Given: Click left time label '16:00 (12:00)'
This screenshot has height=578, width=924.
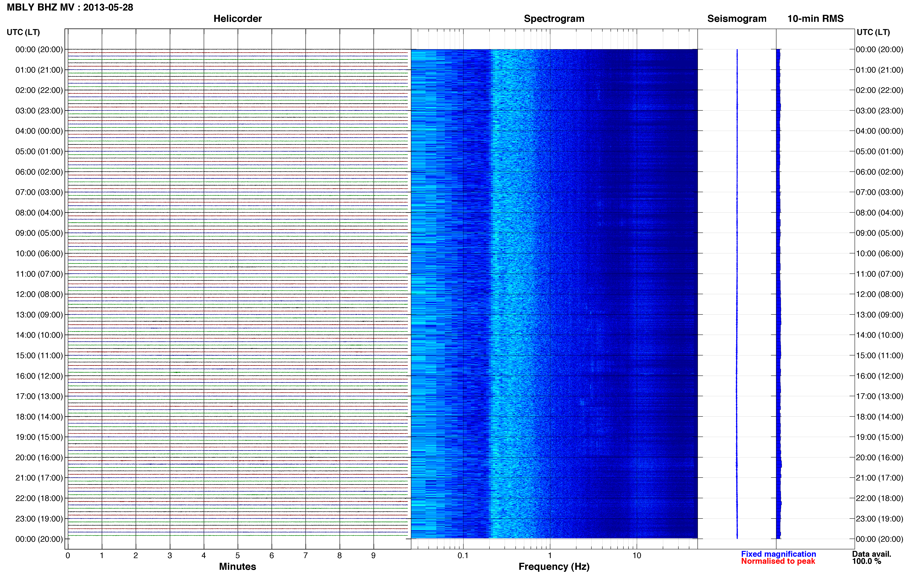Looking at the screenshot, I should click(39, 376).
